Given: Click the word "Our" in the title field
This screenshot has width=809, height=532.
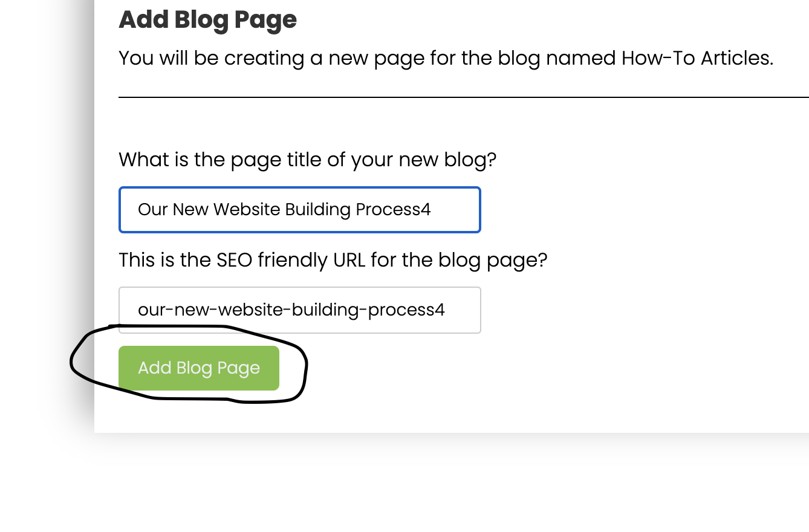Looking at the screenshot, I should point(152,210).
